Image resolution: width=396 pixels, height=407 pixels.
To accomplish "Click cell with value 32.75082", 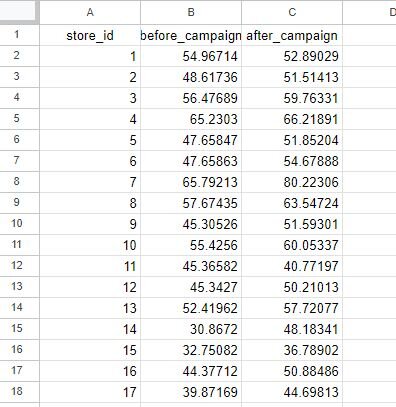I will click(191, 350).
